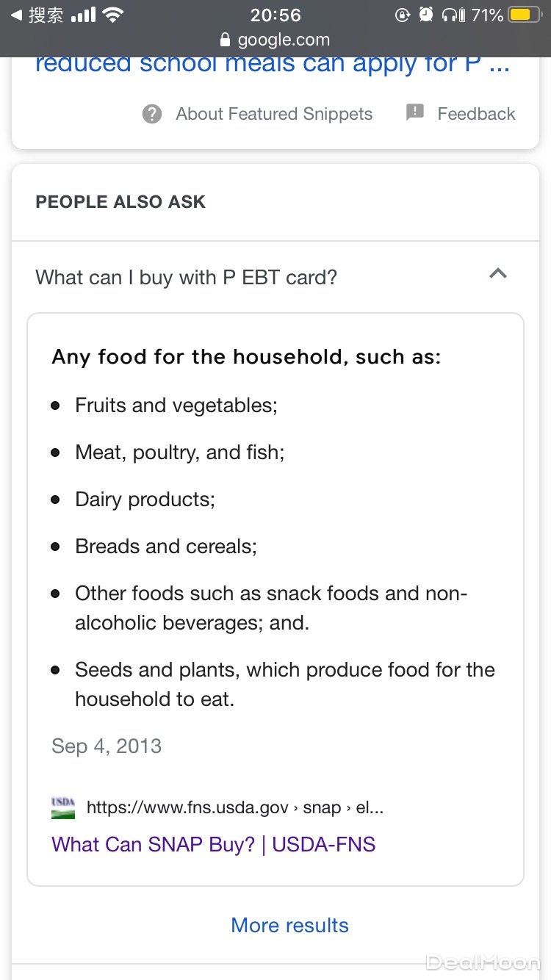The width and height of the screenshot is (551, 980).
Task: Tap the Wi-Fi status icon
Action: (112, 15)
